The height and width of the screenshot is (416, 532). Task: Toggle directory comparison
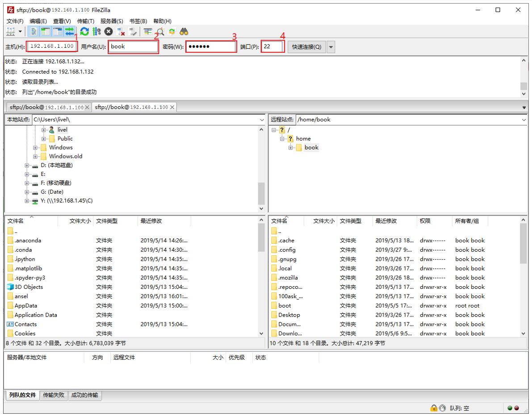160,32
